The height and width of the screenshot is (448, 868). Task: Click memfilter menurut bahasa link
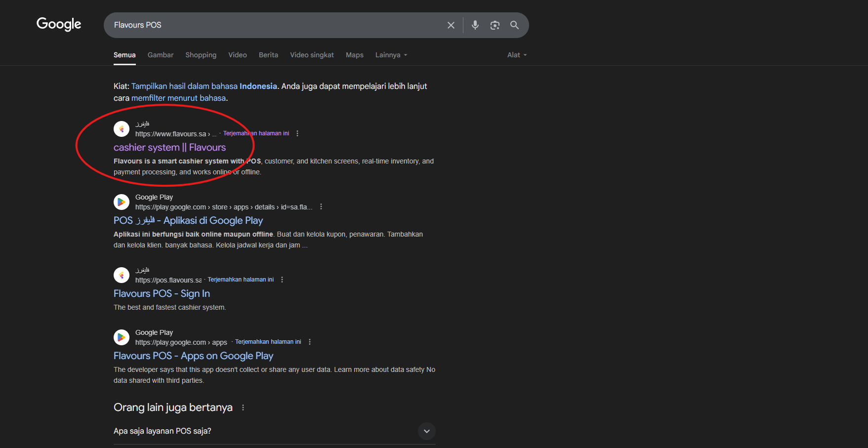(178, 98)
